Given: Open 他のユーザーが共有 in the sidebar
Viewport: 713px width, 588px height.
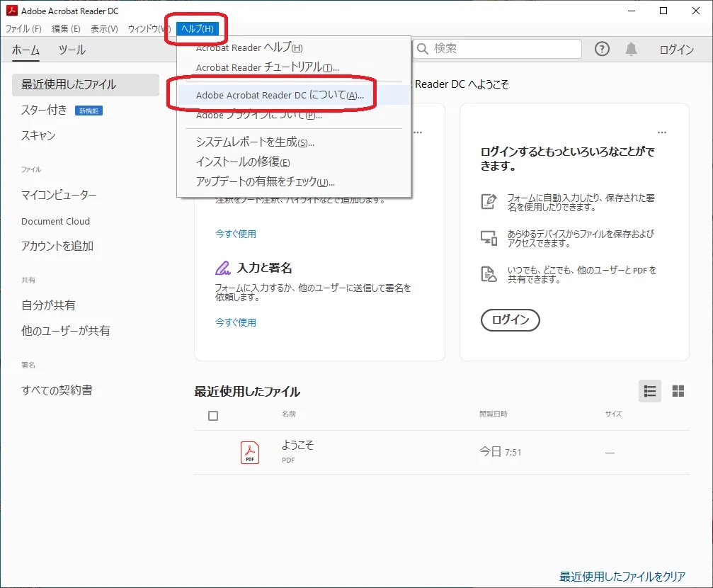Looking at the screenshot, I should click(x=65, y=330).
